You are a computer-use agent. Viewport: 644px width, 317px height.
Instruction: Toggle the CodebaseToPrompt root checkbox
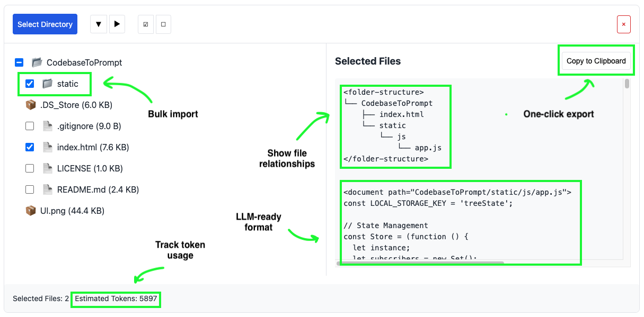point(19,62)
